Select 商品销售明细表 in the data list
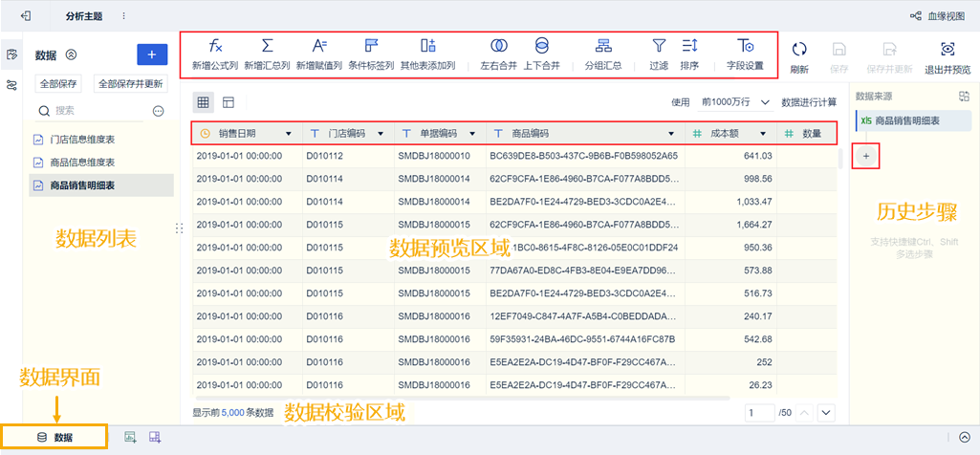 (x=101, y=185)
